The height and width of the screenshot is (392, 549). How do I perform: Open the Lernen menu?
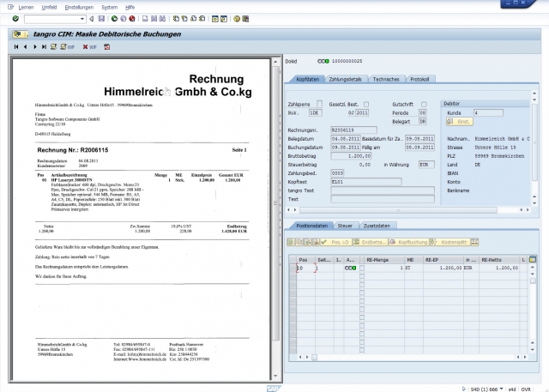26,7
